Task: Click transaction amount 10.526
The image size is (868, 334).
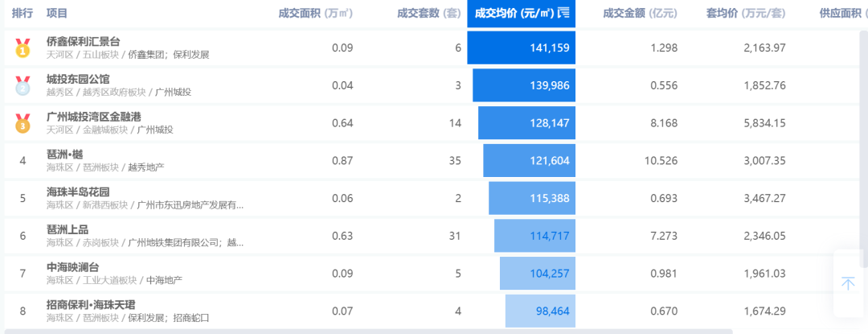Action: point(661,161)
